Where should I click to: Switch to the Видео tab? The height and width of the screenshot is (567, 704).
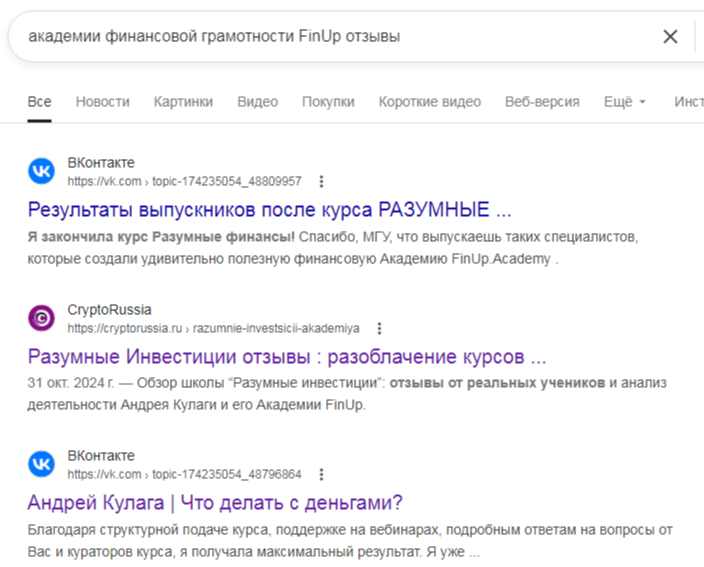257,102
